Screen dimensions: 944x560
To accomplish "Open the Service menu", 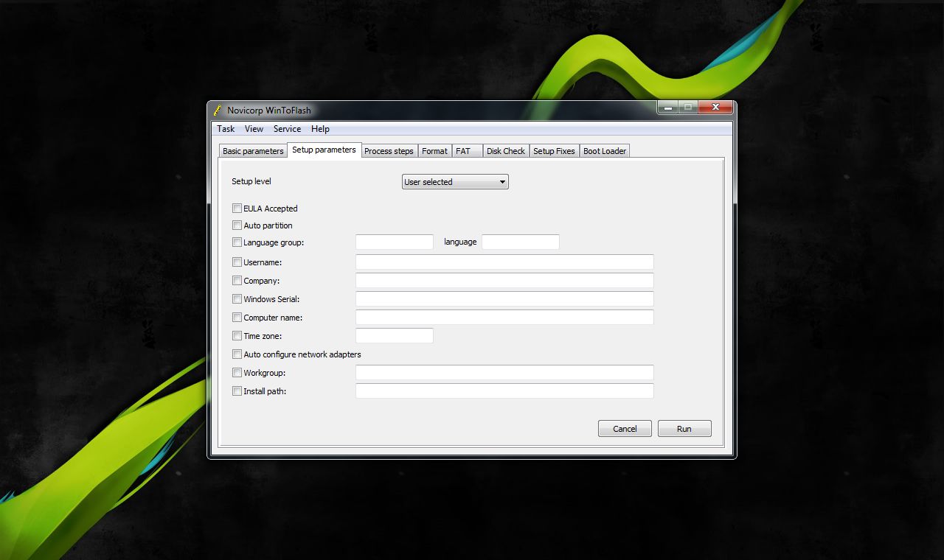I will 287,129.
